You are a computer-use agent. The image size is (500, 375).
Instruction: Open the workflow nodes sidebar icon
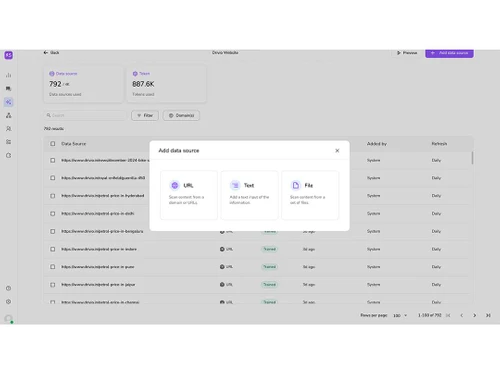[9, 115]
